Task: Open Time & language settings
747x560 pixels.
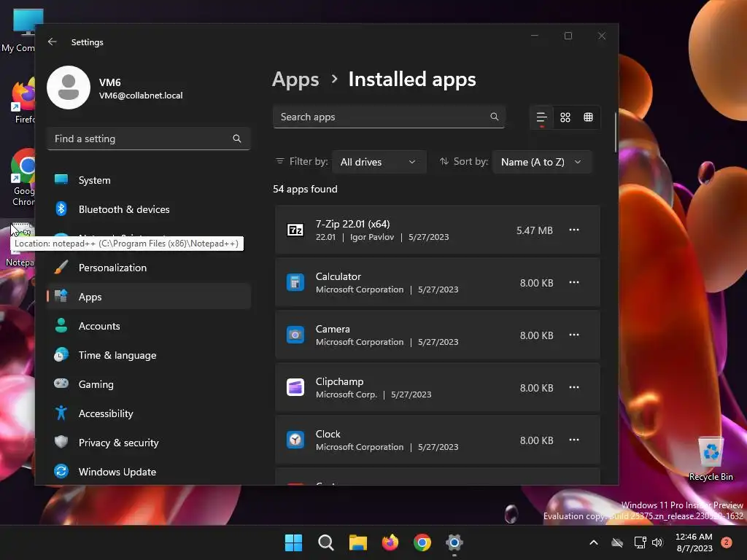Action: [x=149, y=355]
